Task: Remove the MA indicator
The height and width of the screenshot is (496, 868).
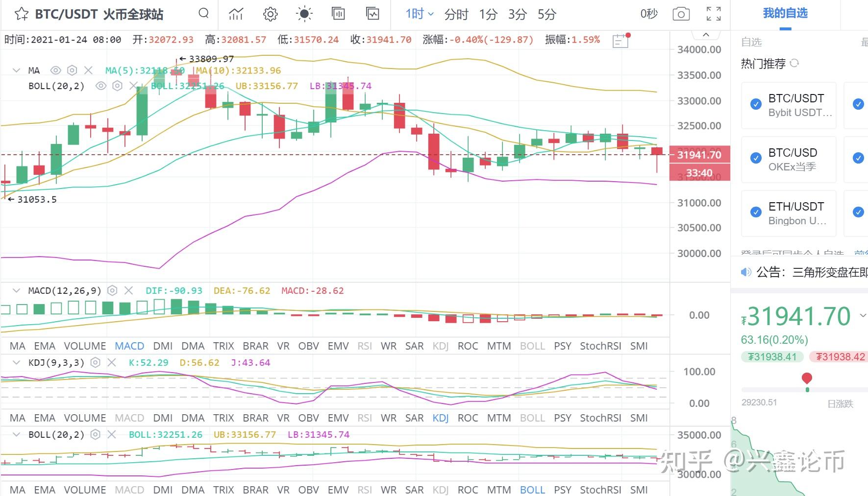Action: click(88, 71)
